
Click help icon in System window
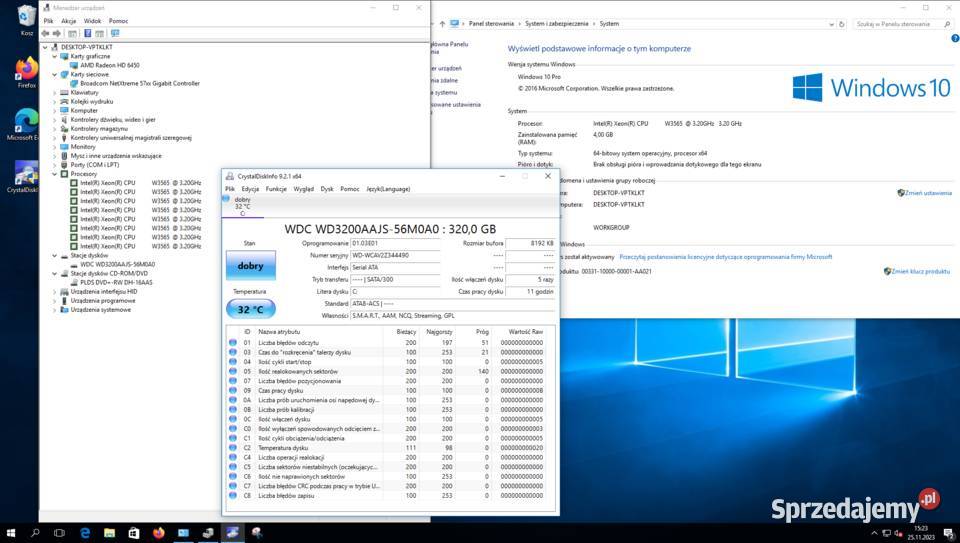955,38
